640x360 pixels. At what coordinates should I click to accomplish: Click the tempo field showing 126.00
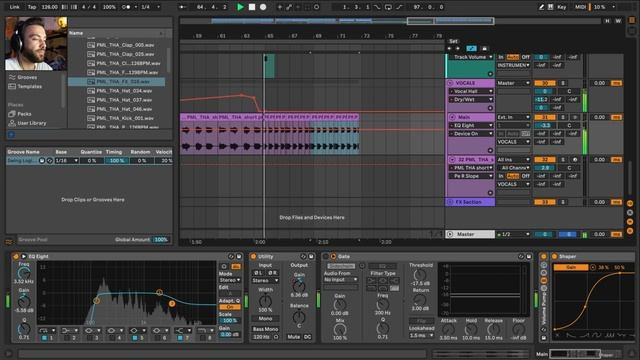(x=49, y=7)
